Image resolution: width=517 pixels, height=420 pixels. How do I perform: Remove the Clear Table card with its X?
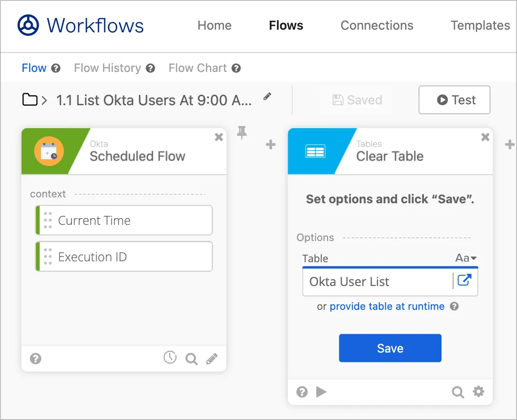point(486,137)
